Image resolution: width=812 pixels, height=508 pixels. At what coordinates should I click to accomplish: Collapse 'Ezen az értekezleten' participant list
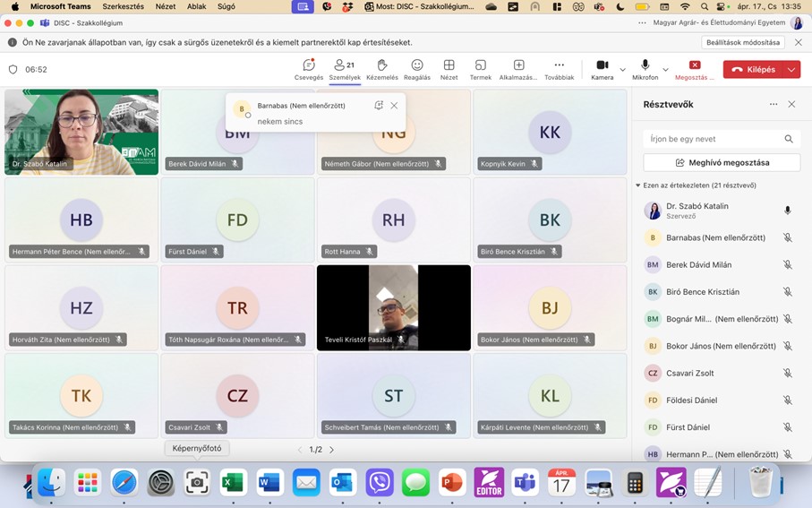click(638, 185)
